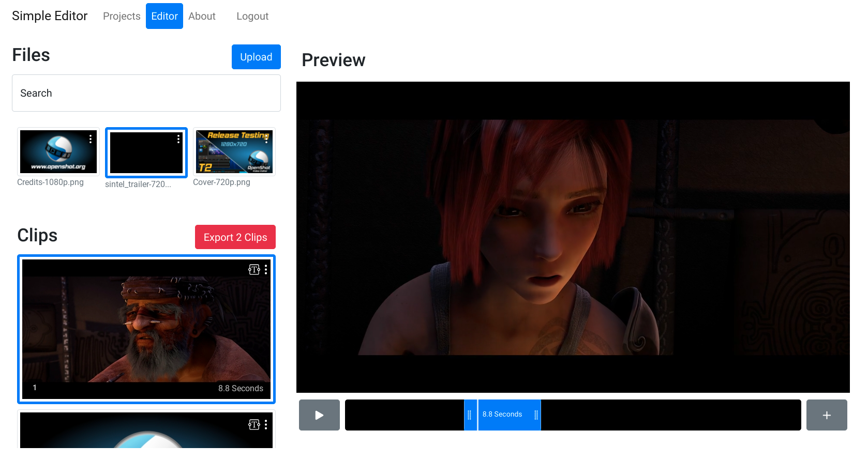Open the three-dot menu on Credits-1080p.png
The width and height of the screenshot is (868, 461).
click(91, 139)
